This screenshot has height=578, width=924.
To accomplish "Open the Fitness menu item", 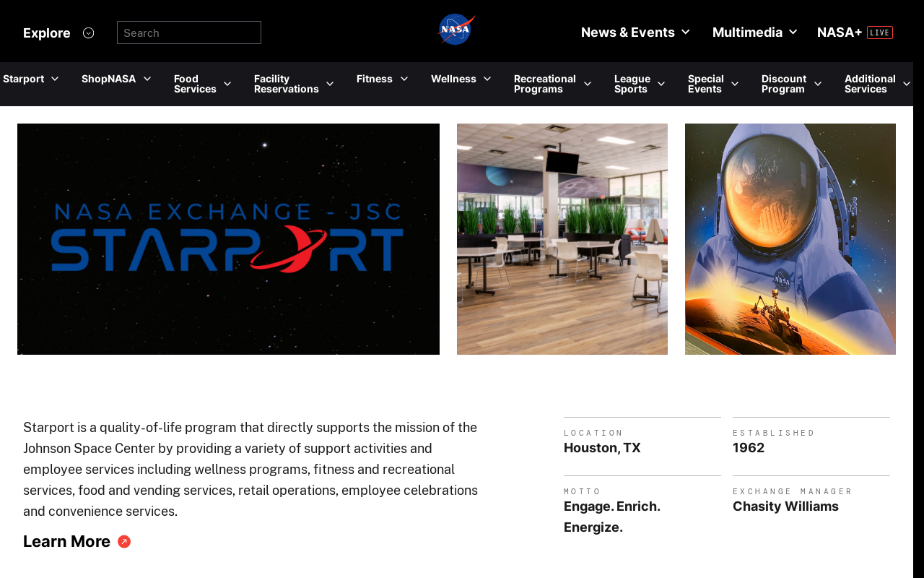I will tap(375, 79).
